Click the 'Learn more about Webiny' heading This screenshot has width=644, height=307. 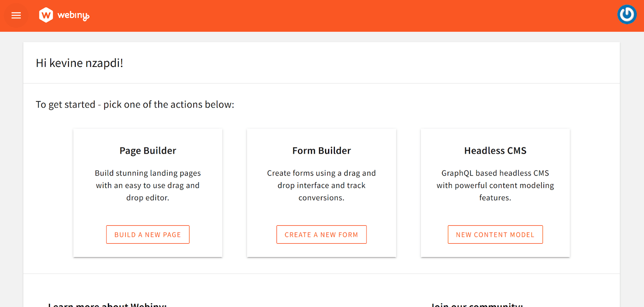click(x=107, y=305)
